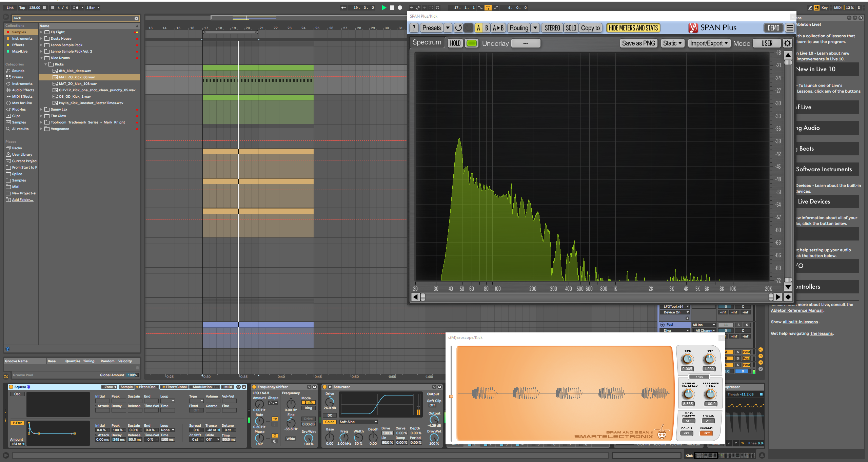Click the Stop button in the transport bar
The image size is (868, 462).
point(392,7)
